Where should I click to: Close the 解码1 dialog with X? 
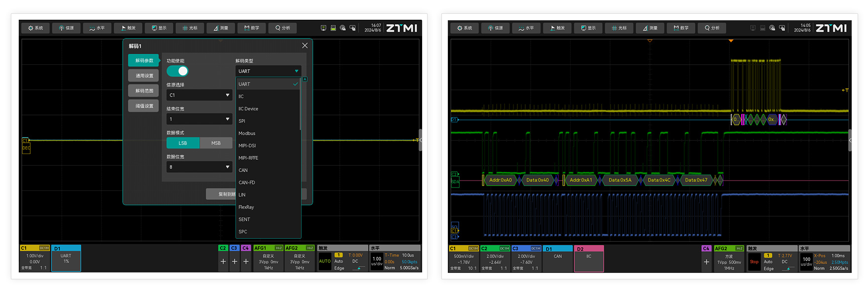tap(305, 45)
